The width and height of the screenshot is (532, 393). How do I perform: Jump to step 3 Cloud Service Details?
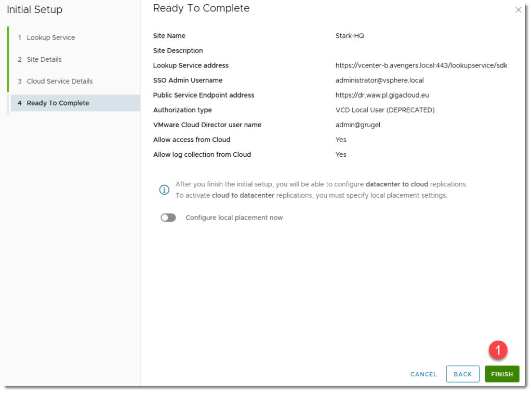pos(60,82)
